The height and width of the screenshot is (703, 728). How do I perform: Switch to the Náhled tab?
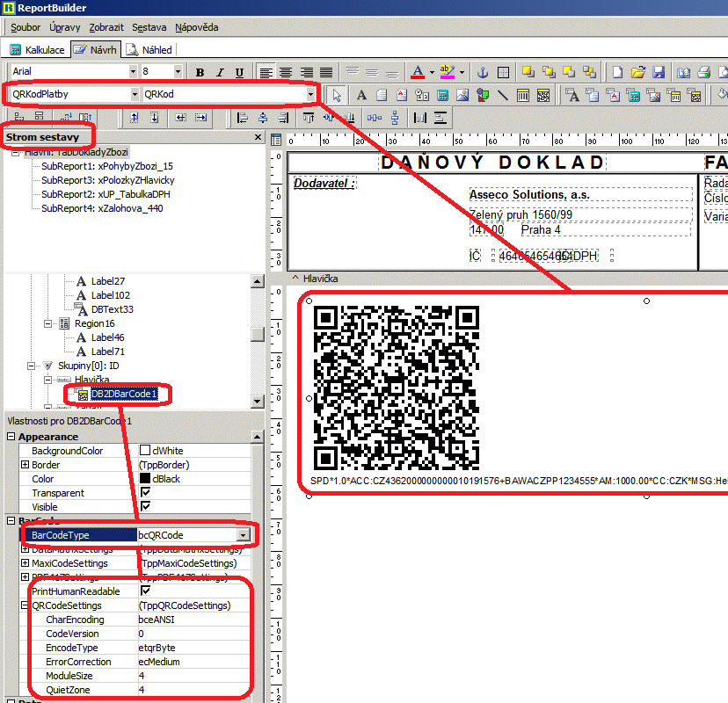(x=149, y=50)
